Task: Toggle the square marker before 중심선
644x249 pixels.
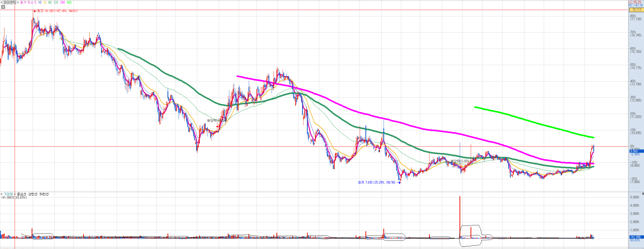Action: 15,194
